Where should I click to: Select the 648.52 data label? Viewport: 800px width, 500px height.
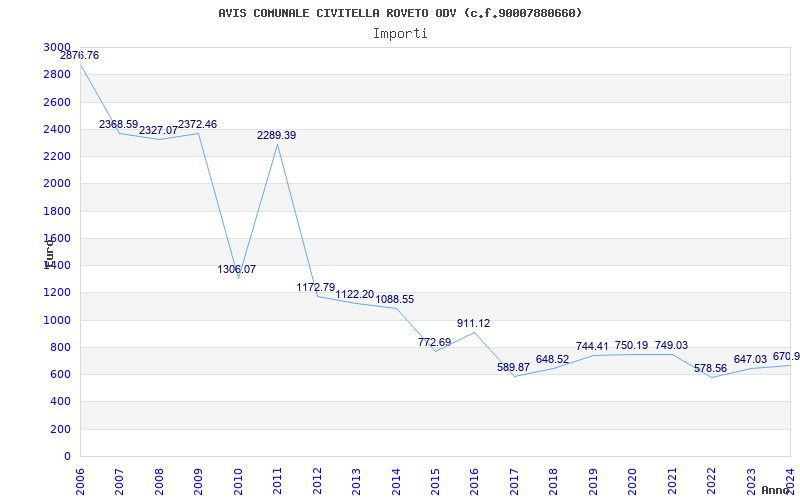point(553,359)
